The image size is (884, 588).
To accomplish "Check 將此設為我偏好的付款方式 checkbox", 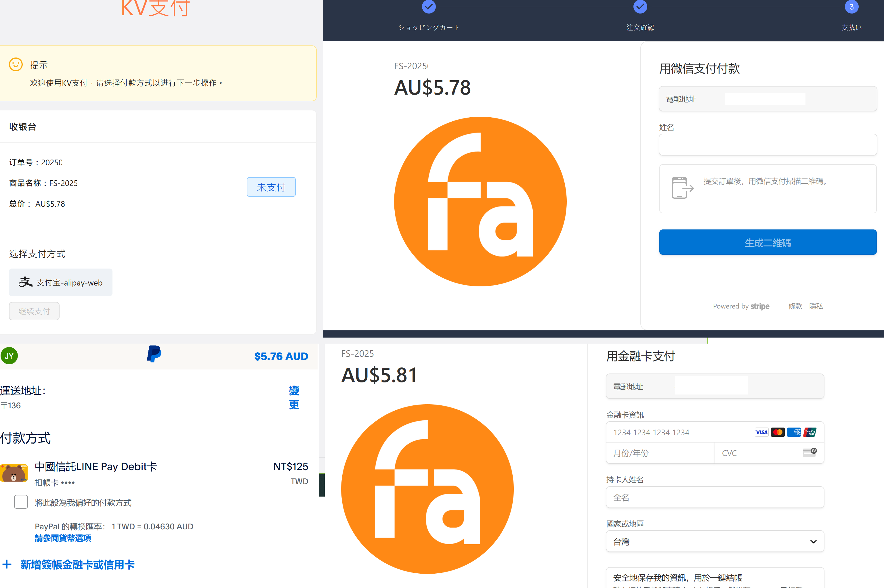I will click(x=21, y=502).
